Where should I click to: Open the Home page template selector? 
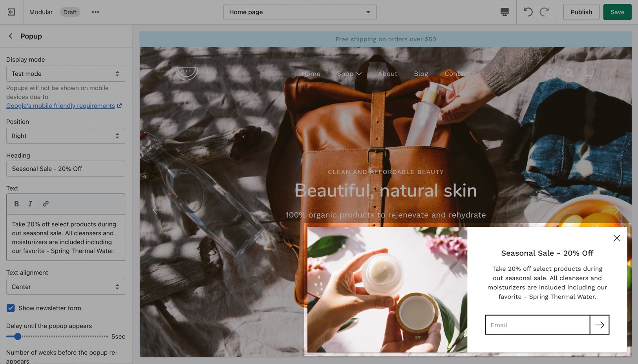300,12
